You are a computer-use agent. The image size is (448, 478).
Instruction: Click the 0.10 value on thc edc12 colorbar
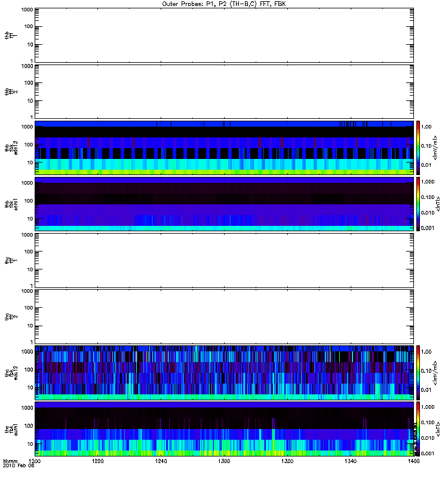coord(426,371)
